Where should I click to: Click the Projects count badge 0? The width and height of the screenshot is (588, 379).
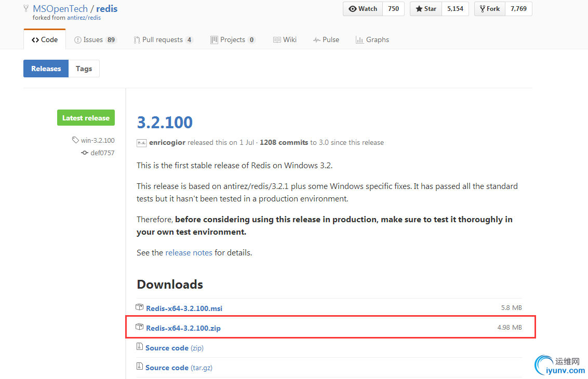[x=251, y=40]
